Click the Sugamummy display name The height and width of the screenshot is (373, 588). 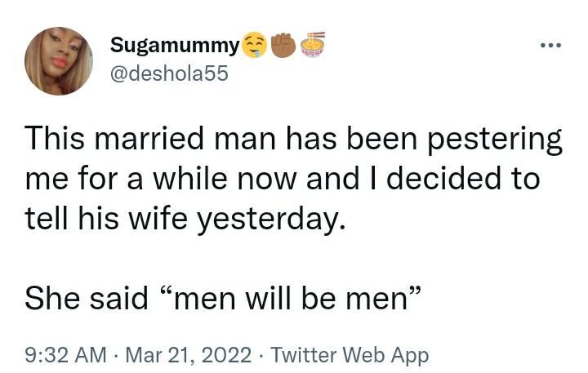(175, 46)
